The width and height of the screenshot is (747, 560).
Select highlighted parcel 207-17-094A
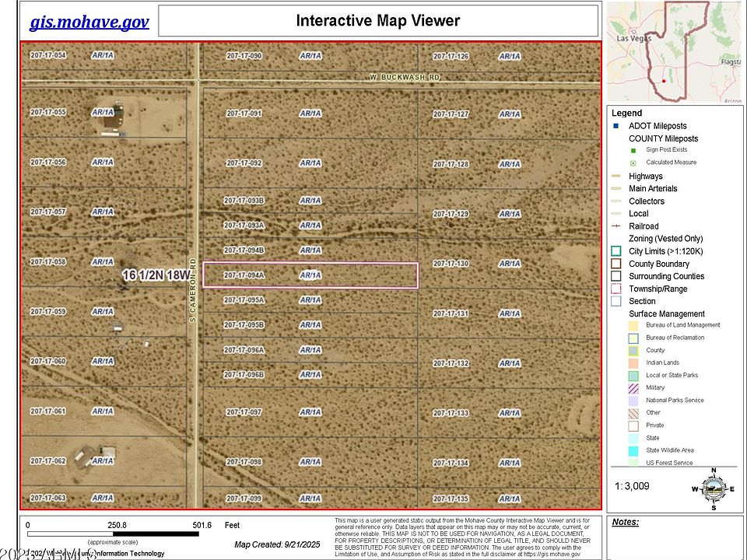pos(310,275)
